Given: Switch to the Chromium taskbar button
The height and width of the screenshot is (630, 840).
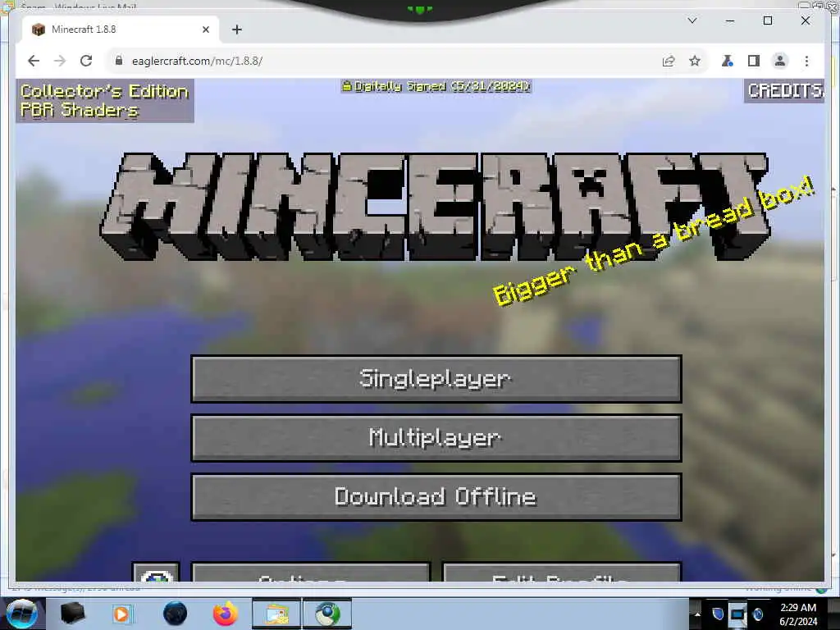Looking at the screenshot, I should [x=327, y=614].
